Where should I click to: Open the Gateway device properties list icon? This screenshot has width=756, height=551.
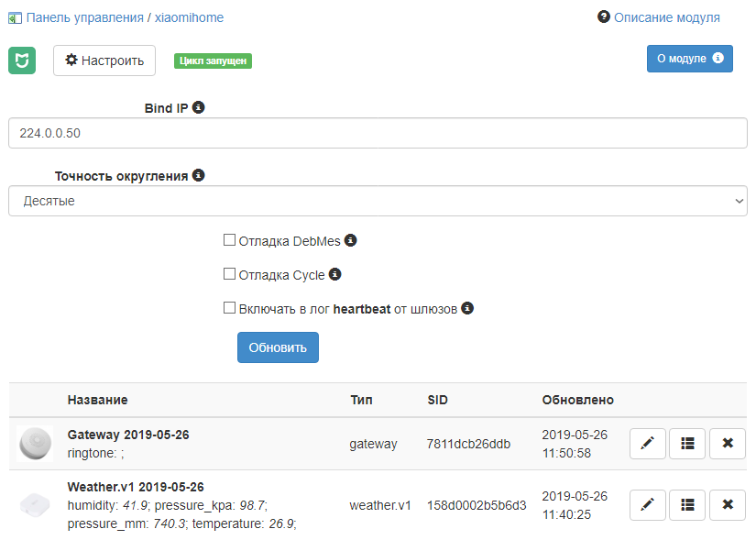point(687,444)
